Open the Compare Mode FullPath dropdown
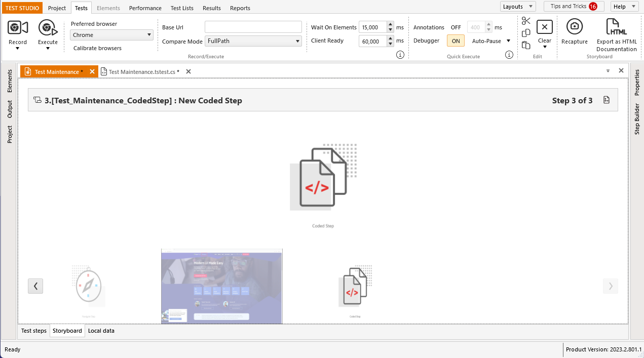This screenshot has width=644, height=358. pos(253,41)
